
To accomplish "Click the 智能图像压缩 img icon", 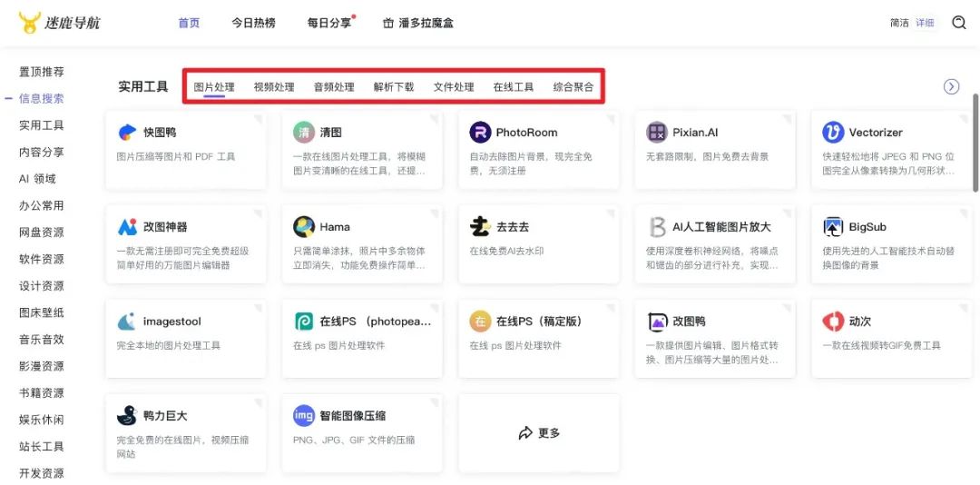I will (304, 416).
